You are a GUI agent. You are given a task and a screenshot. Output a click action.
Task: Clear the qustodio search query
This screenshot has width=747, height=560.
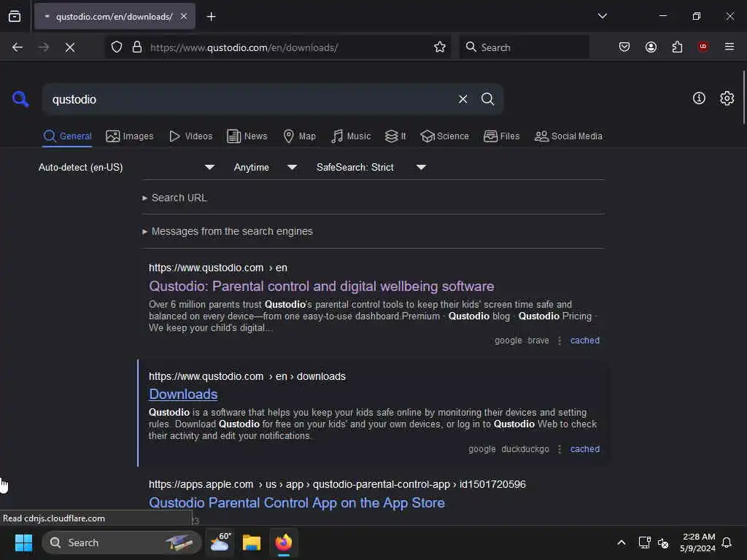click(x=462, y=99)
